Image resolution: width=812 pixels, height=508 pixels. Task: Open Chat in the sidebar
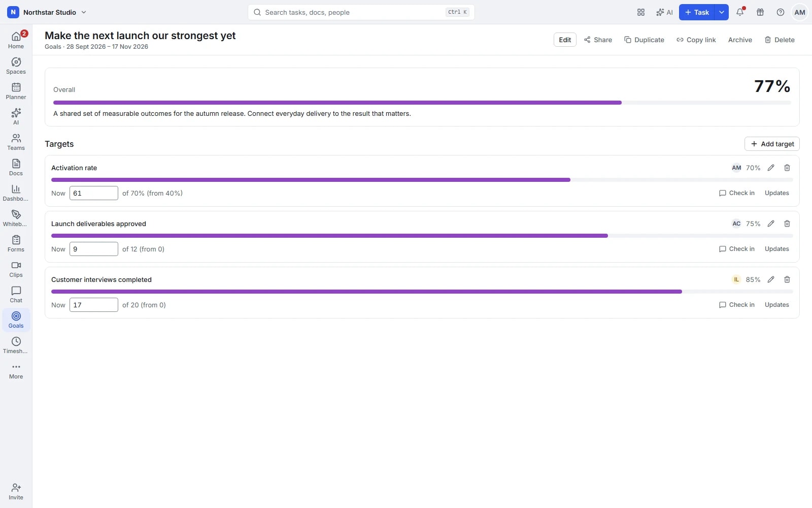point(16,294)
